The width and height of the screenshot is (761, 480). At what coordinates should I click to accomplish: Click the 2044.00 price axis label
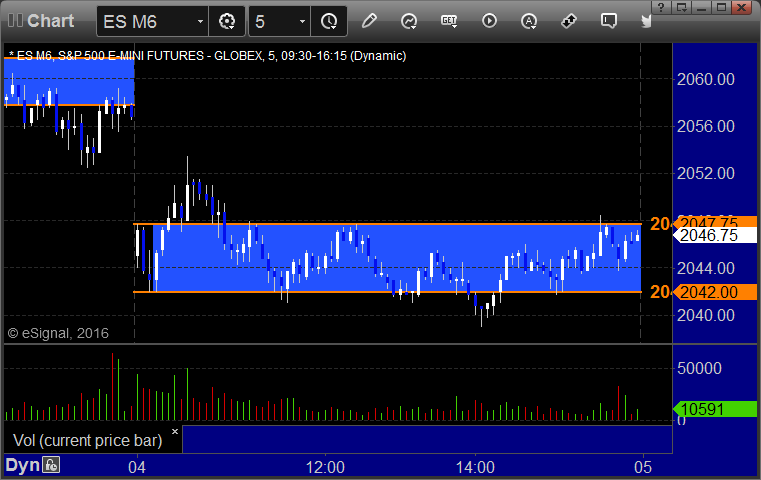tap(706, 268)
